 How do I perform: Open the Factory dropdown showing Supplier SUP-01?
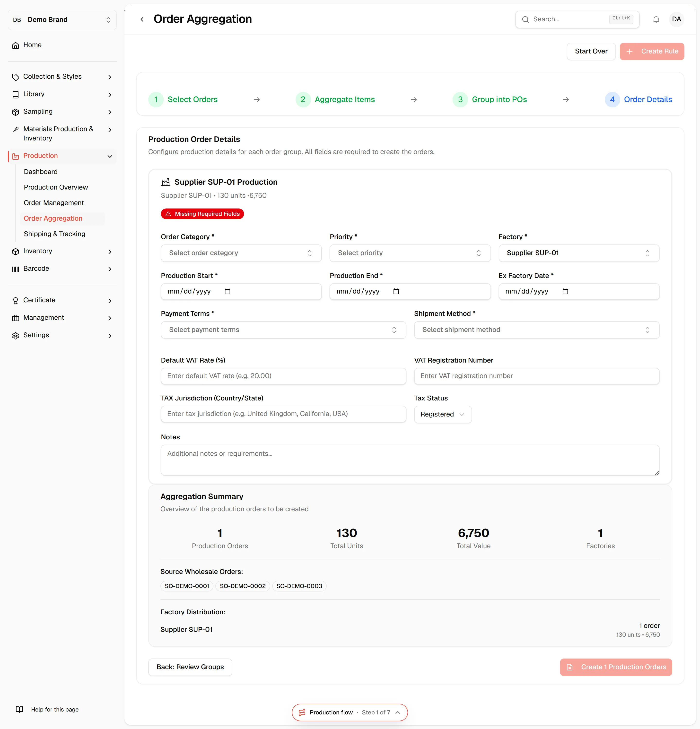pyautogui.click(x=579, y=253)
